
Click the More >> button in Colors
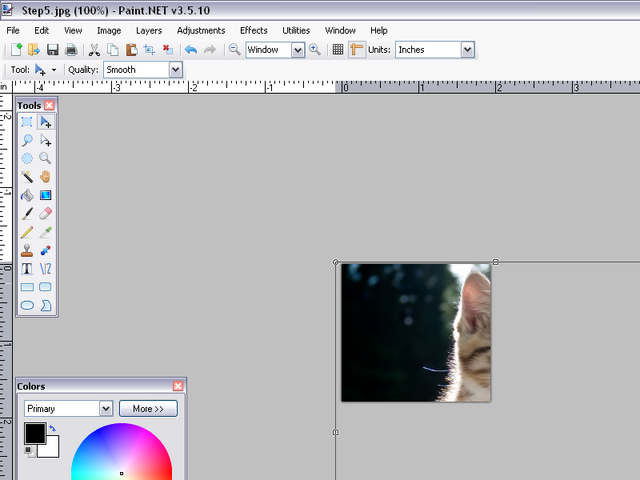148,409
